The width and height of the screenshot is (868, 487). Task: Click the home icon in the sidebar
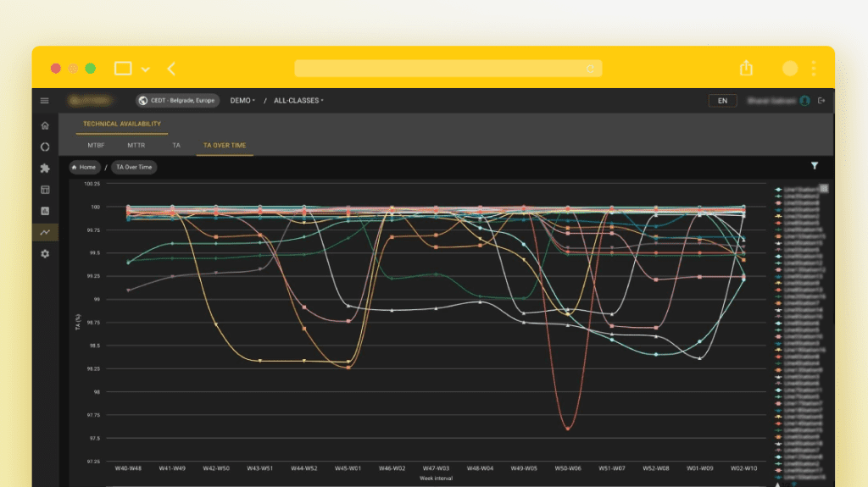coord(45,125)
